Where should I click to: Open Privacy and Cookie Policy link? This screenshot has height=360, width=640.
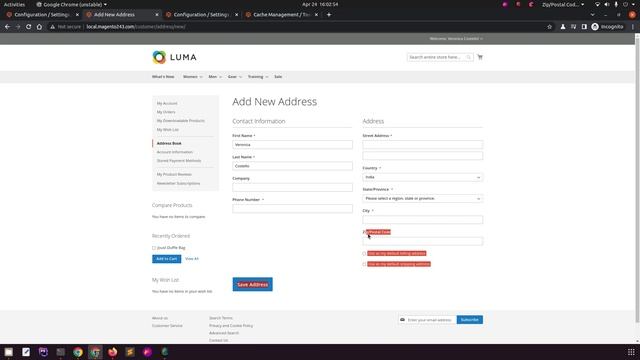pos(231,326)
